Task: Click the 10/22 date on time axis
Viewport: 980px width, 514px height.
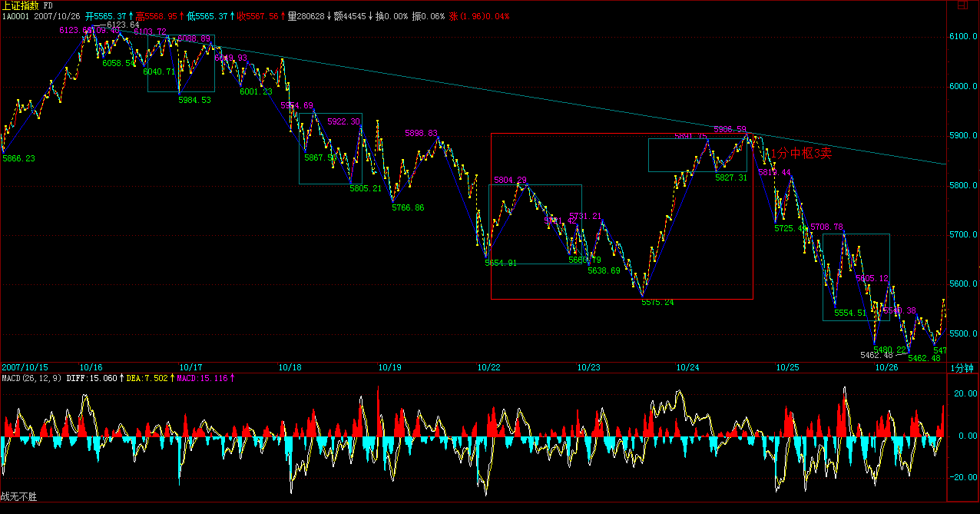Action: 488,368
